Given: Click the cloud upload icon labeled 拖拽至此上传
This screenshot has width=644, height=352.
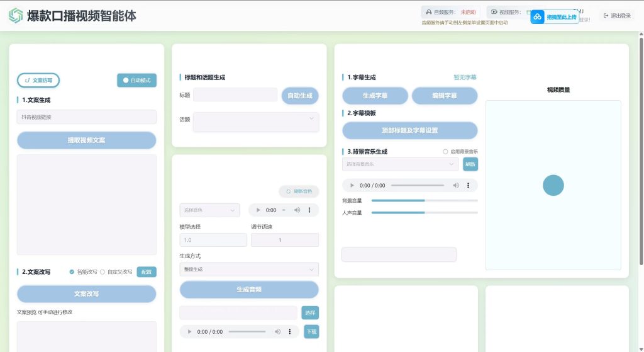Looking at the screenshot, I should pyautogui.click(x=537, y=17).
